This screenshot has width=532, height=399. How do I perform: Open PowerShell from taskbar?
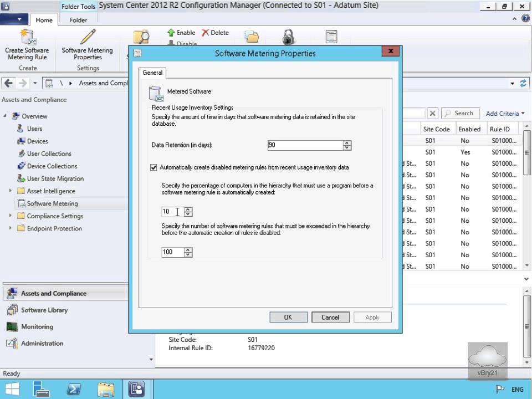tap(74, 389)
